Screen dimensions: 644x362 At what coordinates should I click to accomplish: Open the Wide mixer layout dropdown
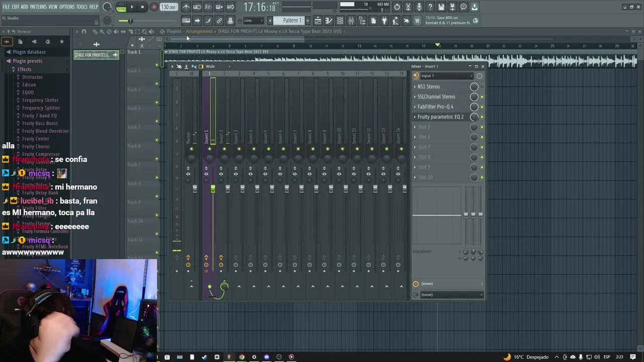[x=210, y=66]
